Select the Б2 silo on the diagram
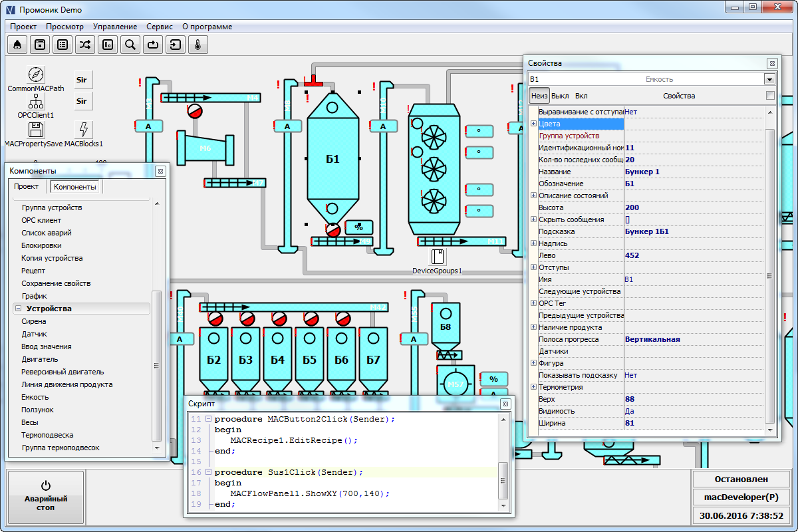The height and width of the screenshot is (532, 798). pyautogui.click(x=213, y=360)
